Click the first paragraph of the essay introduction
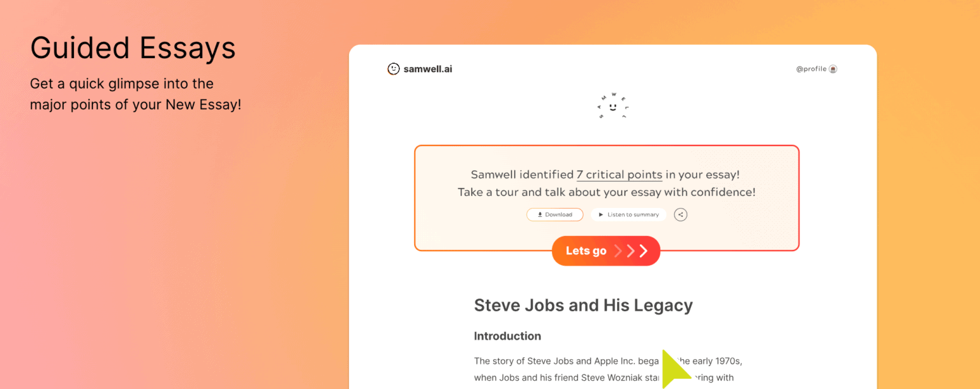 point(574,369)
